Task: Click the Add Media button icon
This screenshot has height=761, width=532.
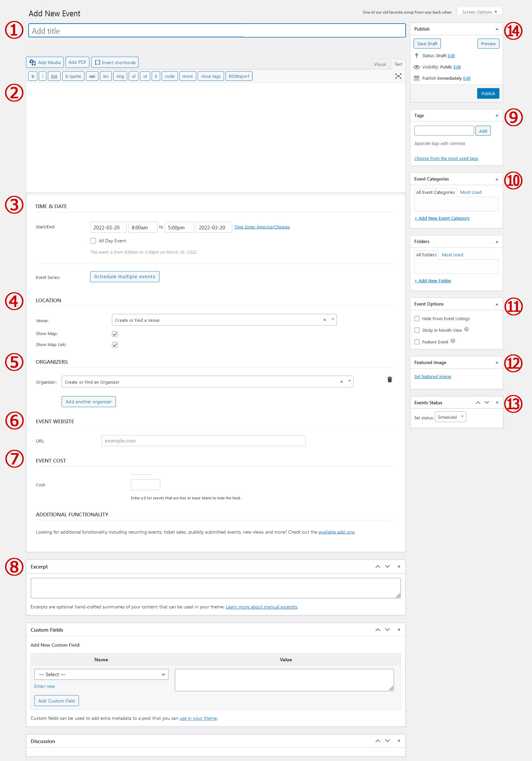Action: coord(33,63)
